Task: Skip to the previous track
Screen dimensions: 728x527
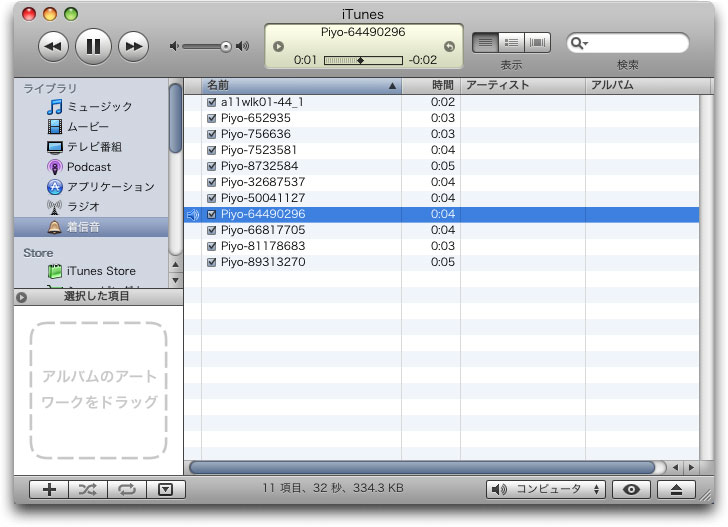Action: (x=53, y=46)
